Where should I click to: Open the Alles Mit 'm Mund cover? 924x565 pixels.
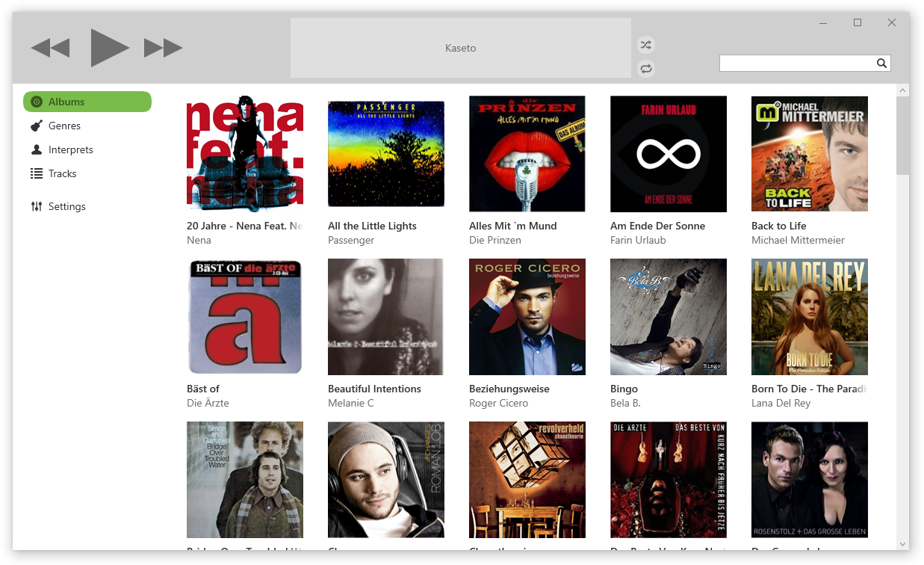tap(527, 154)
